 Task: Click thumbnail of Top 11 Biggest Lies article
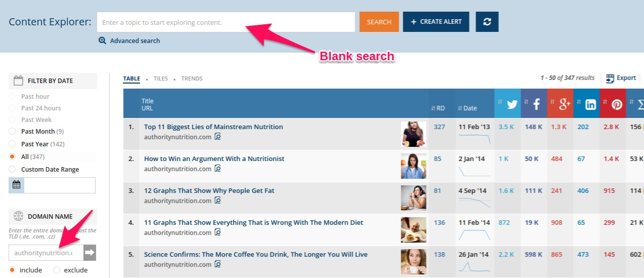(x=414, y=134)
